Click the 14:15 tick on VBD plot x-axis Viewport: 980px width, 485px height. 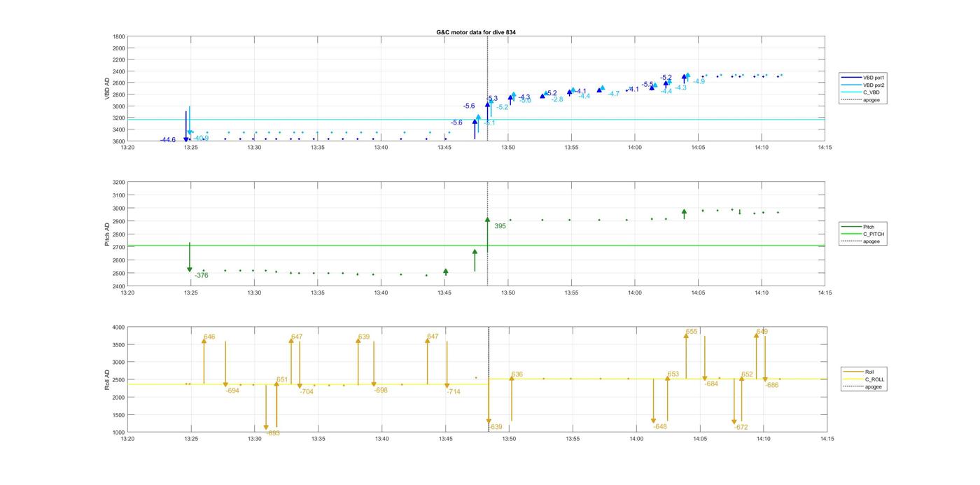pos(825,148)
